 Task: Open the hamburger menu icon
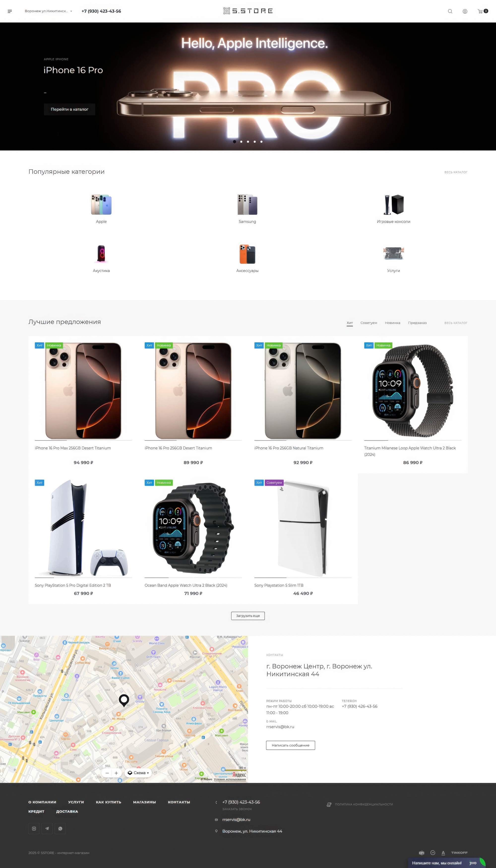point(10,11)
